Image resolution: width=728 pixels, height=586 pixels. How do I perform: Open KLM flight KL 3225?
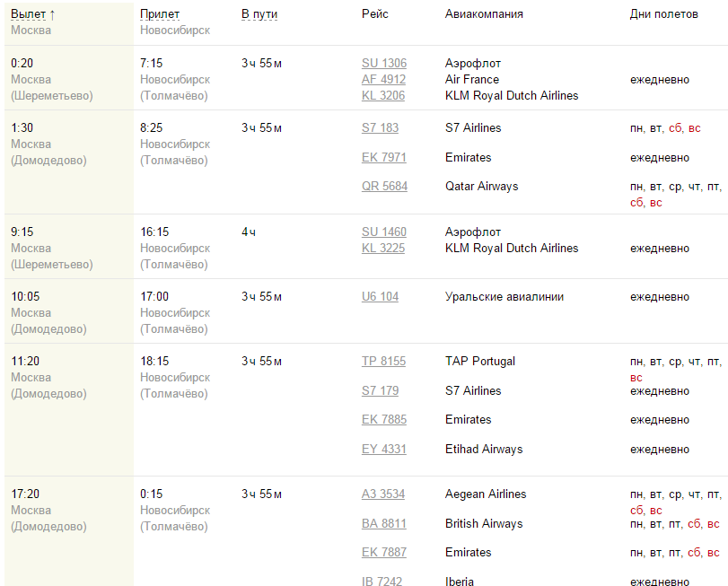(383, 249)
